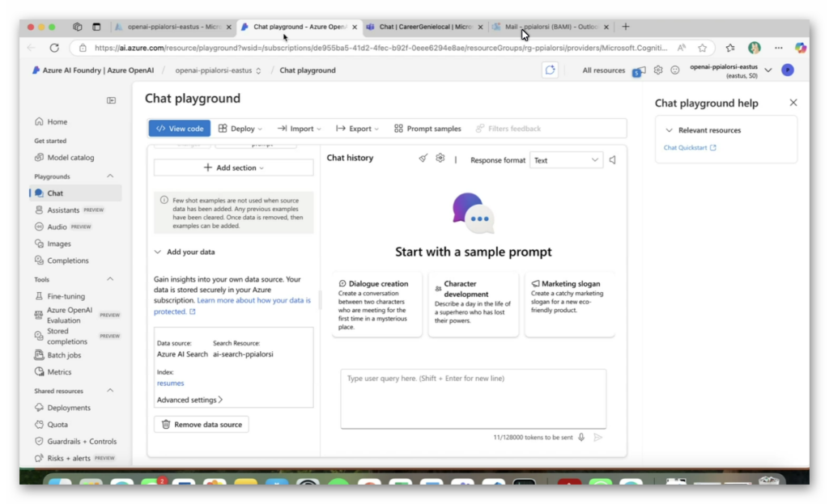Open Batch jobs page
The width and height of the screenshot is (829, 504).
[x=64, y=355]
